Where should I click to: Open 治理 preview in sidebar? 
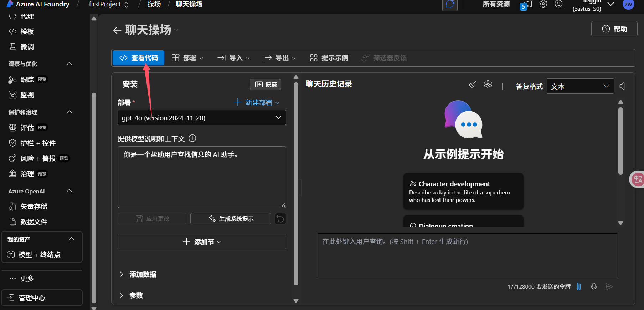point(28,174)
